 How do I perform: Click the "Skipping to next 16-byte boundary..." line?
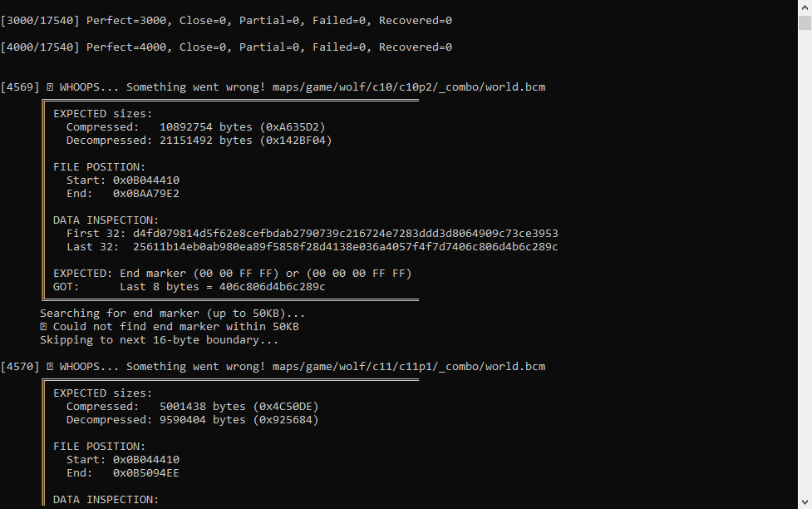click(x=159, y=340)
